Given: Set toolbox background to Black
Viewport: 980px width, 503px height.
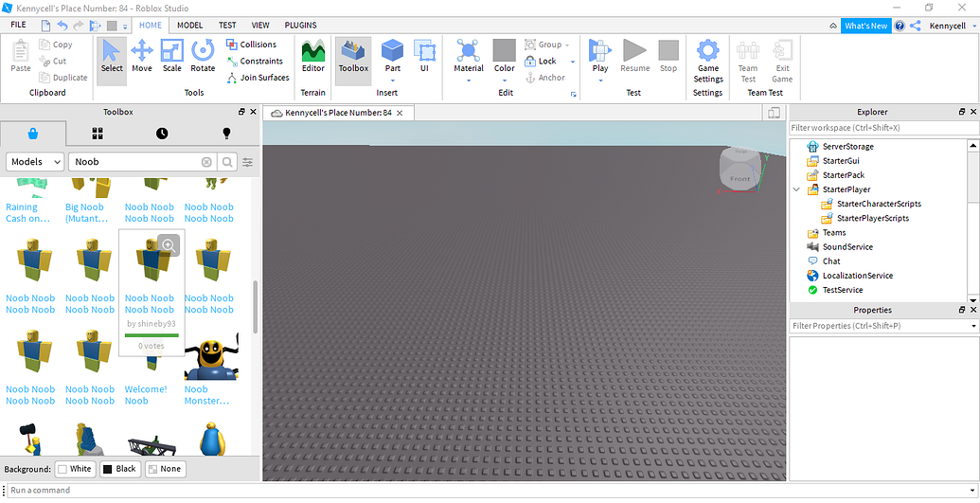Looking at the screenshot, I should pyautogui.click(x=118, y=469).
